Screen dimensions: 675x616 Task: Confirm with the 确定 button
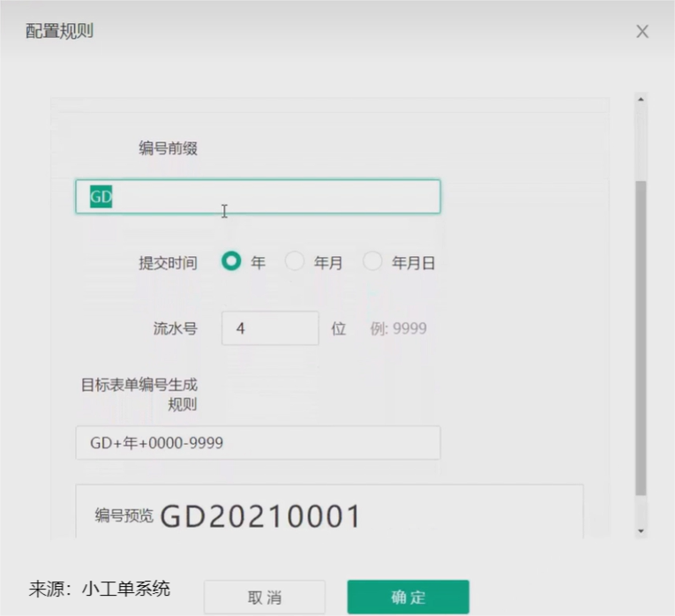pyautogui.click(x=408, y=597)
